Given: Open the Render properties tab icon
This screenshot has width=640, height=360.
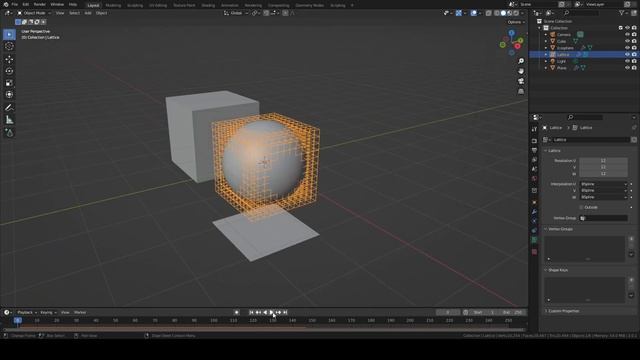Looking at the screenshot, I should pos(534,141).
